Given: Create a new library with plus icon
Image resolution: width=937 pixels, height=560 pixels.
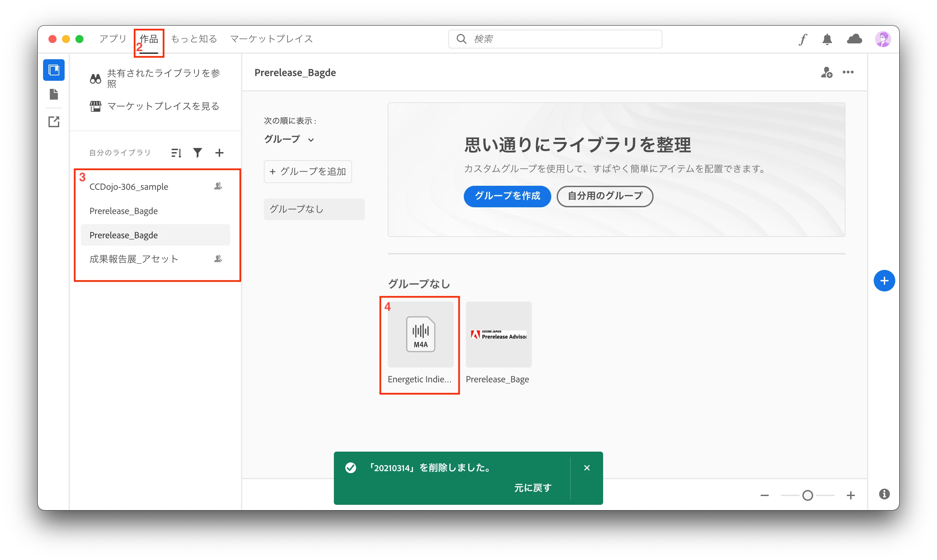Looking at the screenshot, I should 219,153.
